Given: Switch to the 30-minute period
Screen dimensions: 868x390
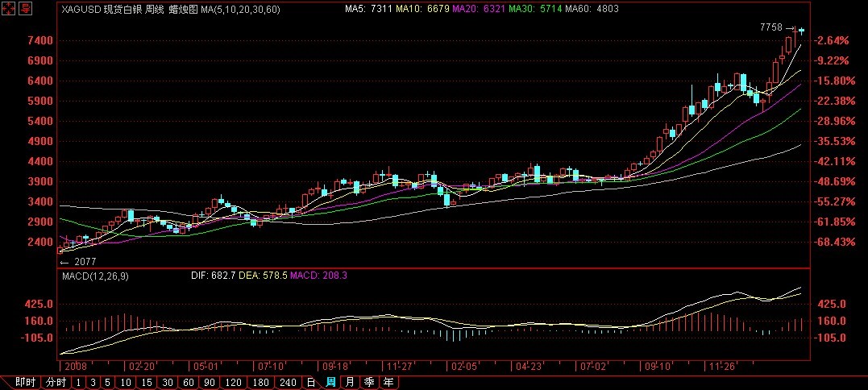Looking at the screenshot, I should click(168, 382).
